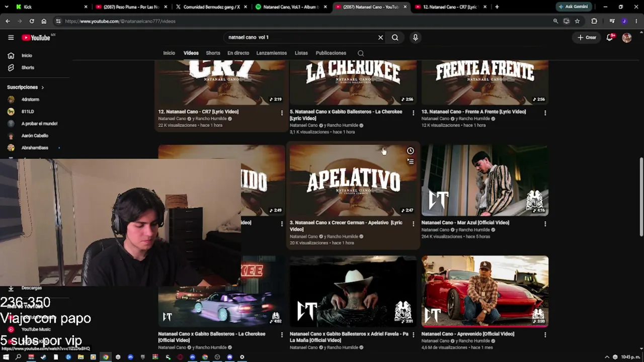
Task: Close the 12. Natanael Cano CR7 tab
Action: tap(485, 7)
